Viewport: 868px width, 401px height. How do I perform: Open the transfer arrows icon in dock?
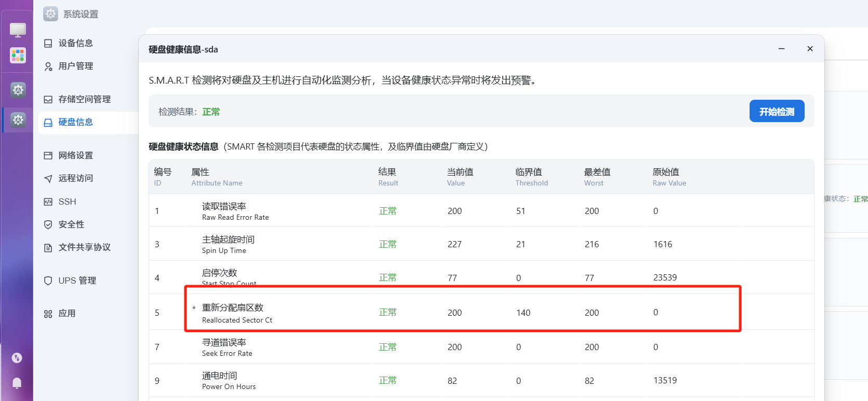click(17, 357)
